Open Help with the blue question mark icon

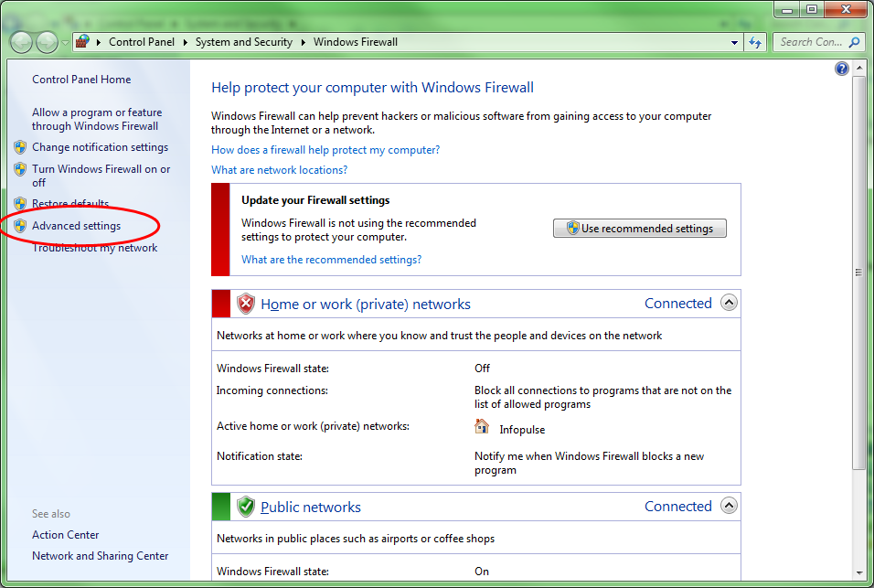coord(842,69)
